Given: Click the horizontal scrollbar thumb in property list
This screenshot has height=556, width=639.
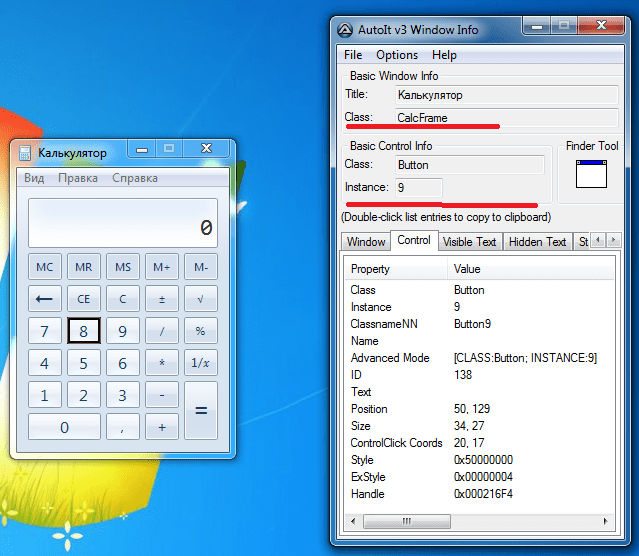Looking at the screenshot, I should point(407,521).
